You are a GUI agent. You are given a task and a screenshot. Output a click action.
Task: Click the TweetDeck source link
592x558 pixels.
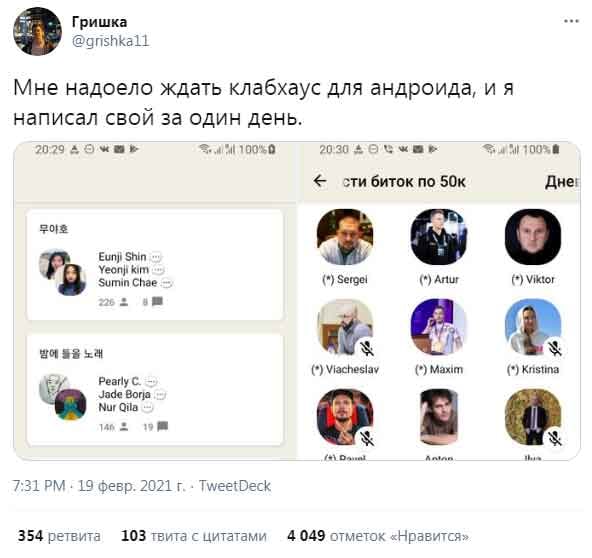point(235,486)
